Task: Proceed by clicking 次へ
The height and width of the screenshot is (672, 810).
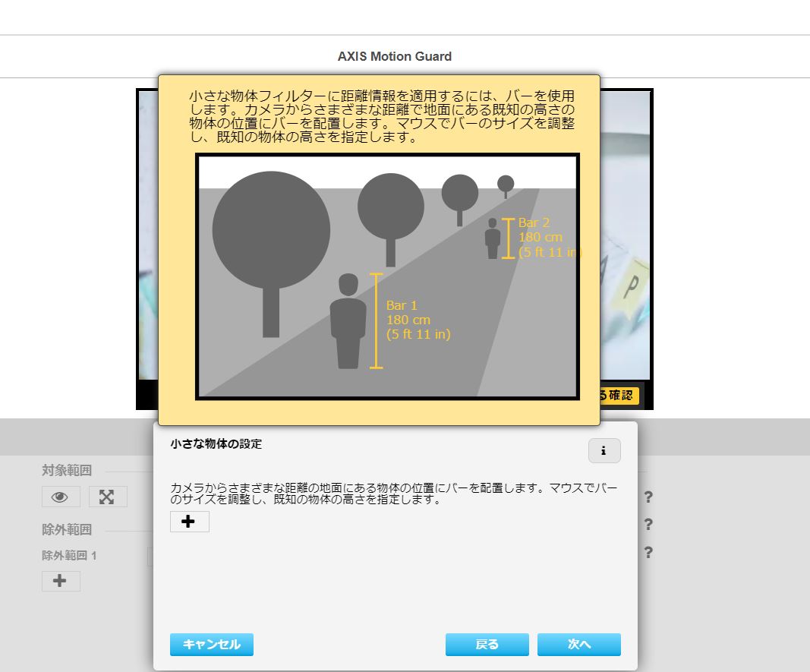Action: [x=578, y=644]
